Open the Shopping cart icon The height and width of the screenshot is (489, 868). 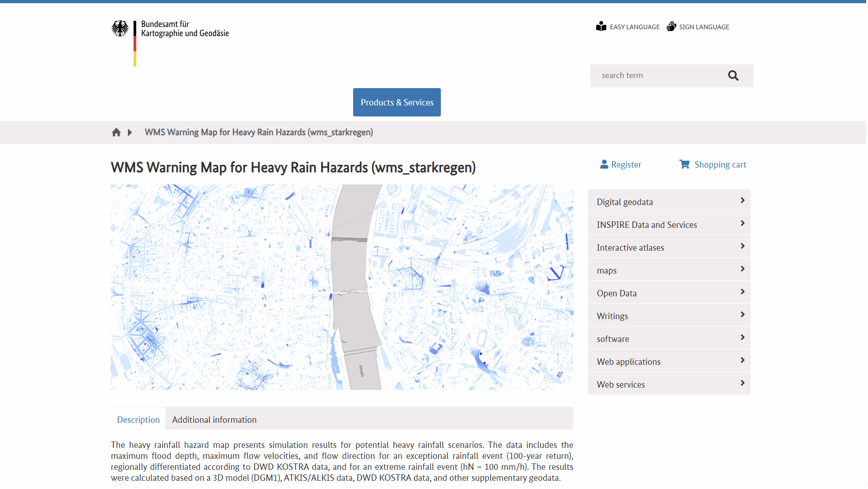pyautogui.click(x=684, y=164)
